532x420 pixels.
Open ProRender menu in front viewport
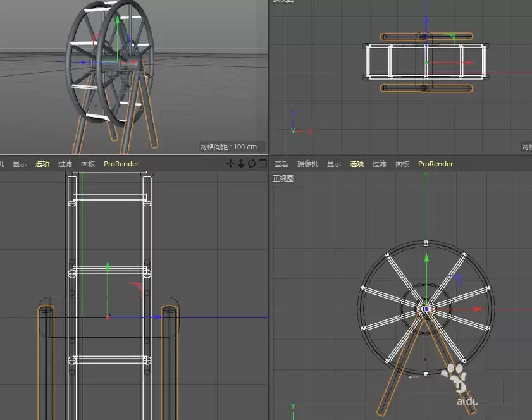[435, 163]
